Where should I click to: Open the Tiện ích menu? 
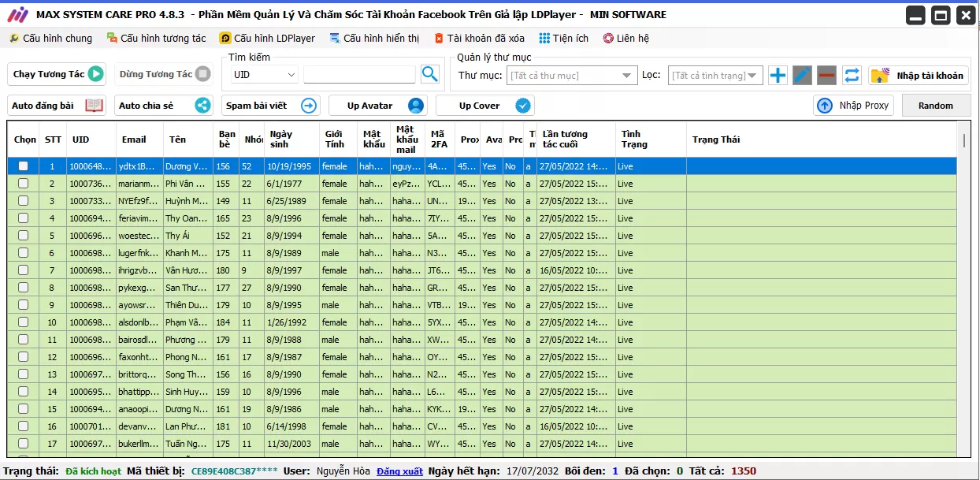pos(563,39)
